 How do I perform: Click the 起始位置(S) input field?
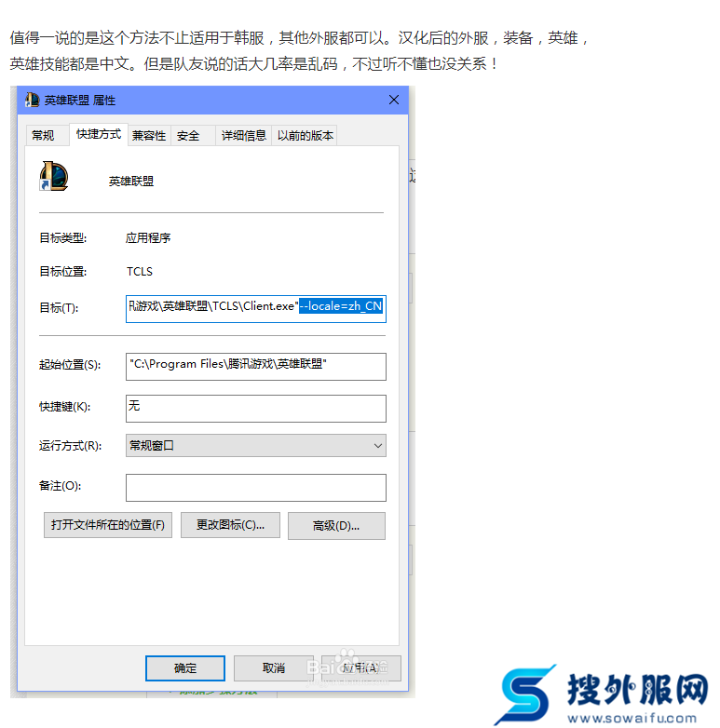click(x=256, y=366)
